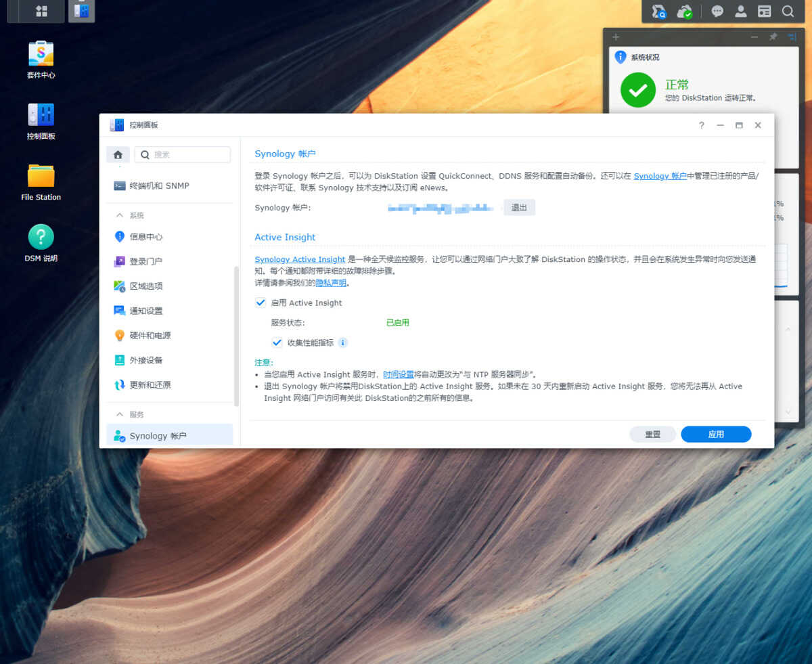Select 区域选项 sidebar item

(x=170, y=286)
